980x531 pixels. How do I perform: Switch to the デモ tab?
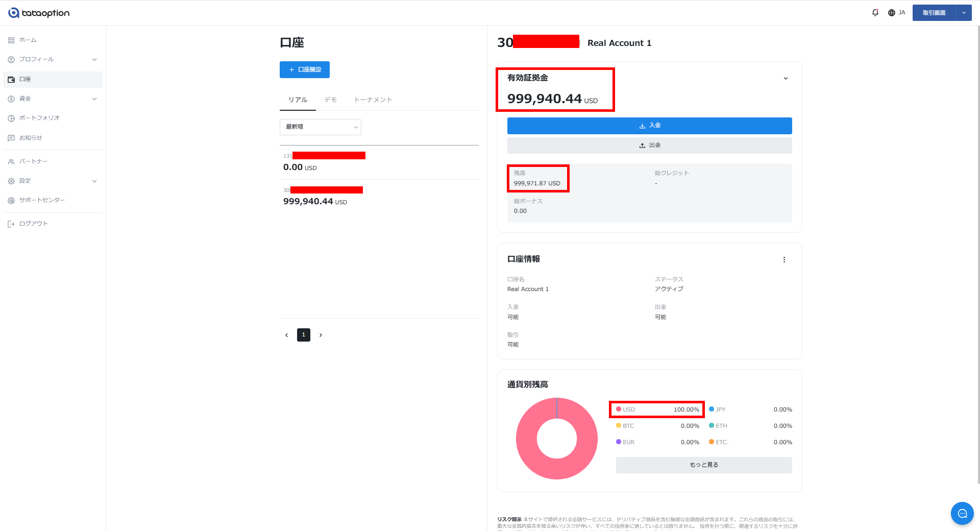point(330,100)
